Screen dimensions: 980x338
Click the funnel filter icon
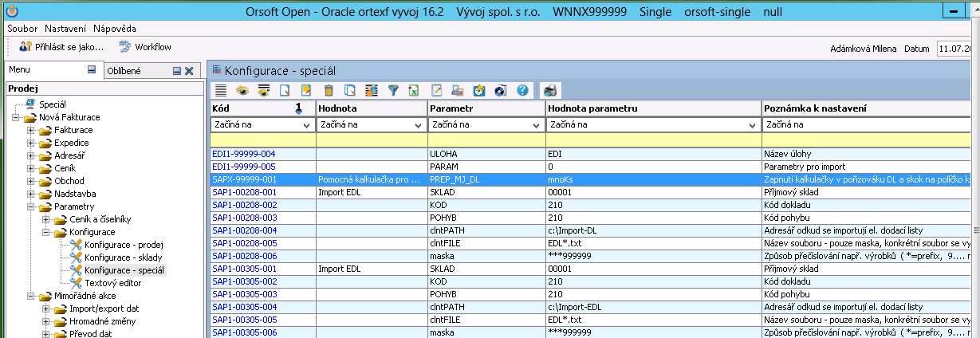(393, 90)
